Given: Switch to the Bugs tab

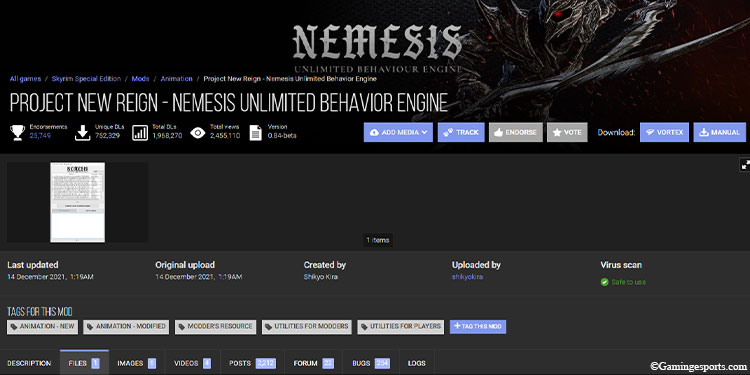Looking at the screenshot, I should [371, 364].
